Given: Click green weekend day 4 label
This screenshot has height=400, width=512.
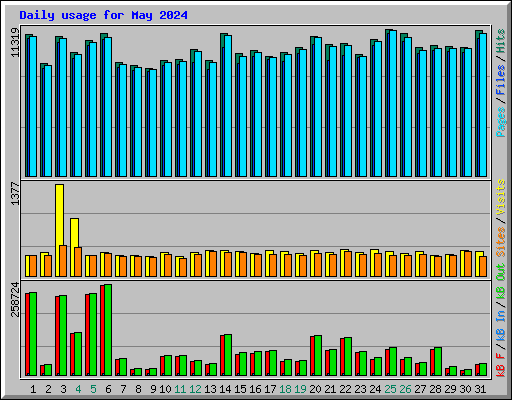Looking at the screenshot, I should click(x=78, y=389).
